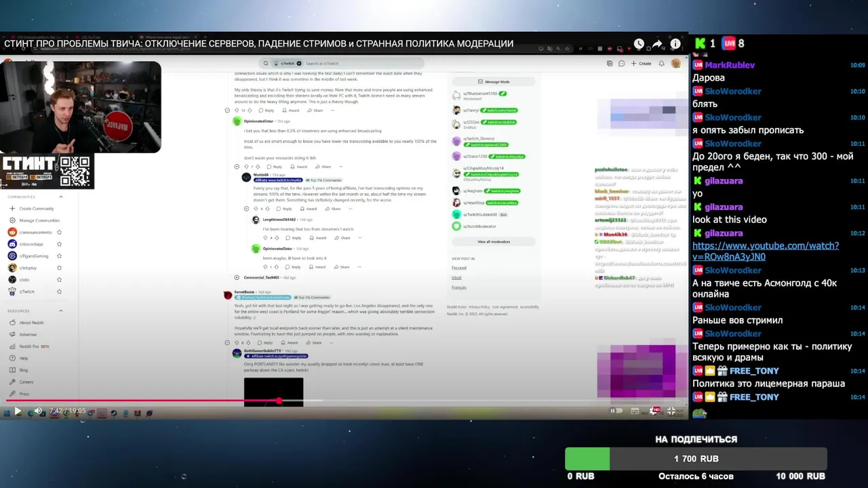868x488 pixels.
Task: Open the subtitles button in player
Action: pos(635,411)
